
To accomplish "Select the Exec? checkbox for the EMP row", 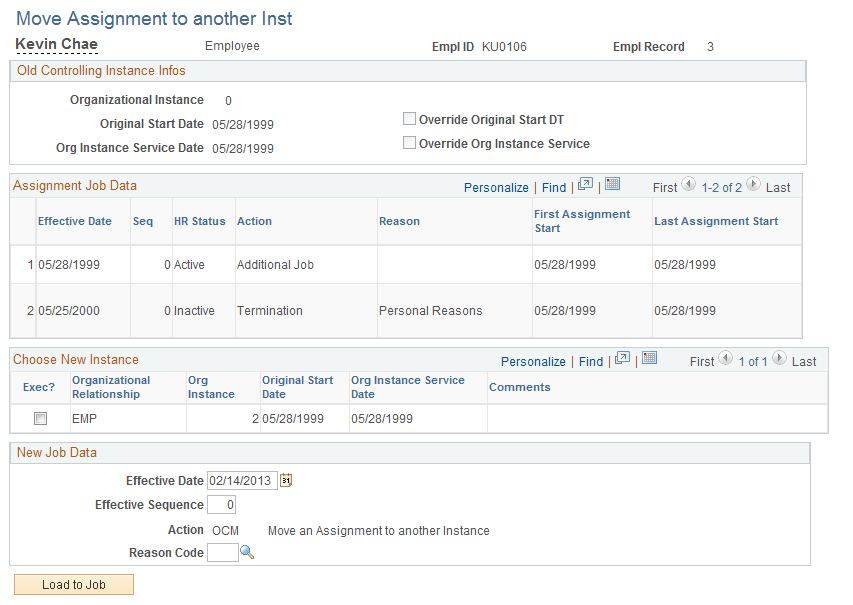I will point(39,418).
